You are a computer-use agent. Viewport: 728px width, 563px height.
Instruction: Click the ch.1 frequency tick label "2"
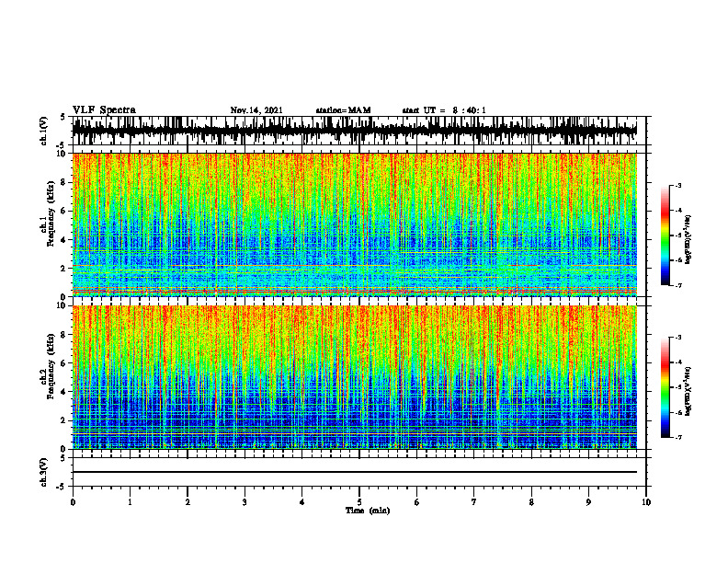[64, 268]
